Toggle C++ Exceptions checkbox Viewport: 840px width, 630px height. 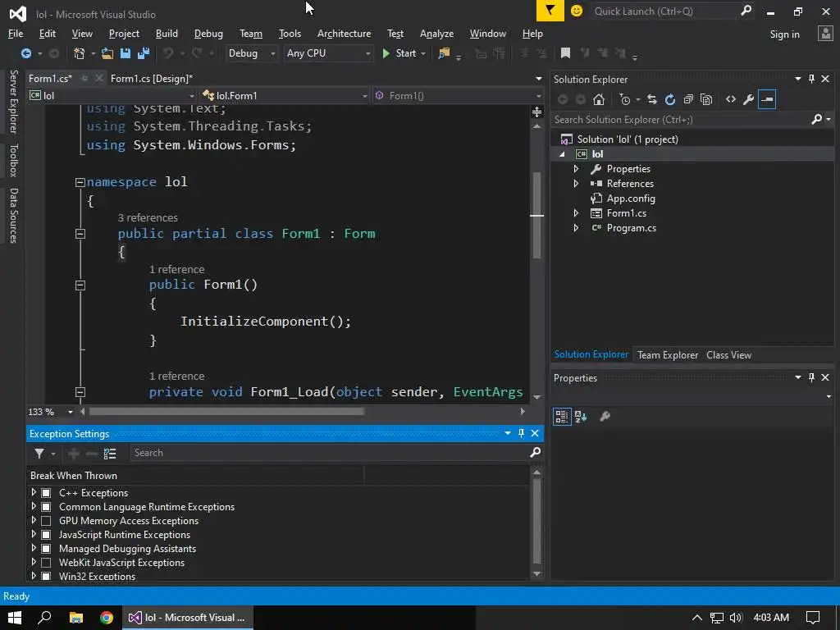tap(46, 493)
